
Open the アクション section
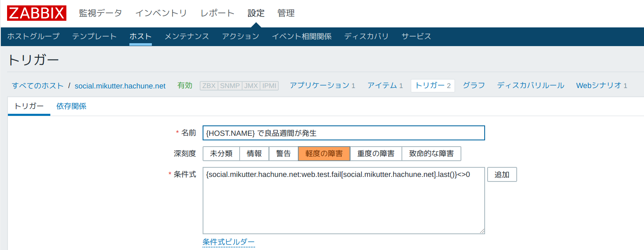(240, 36)
